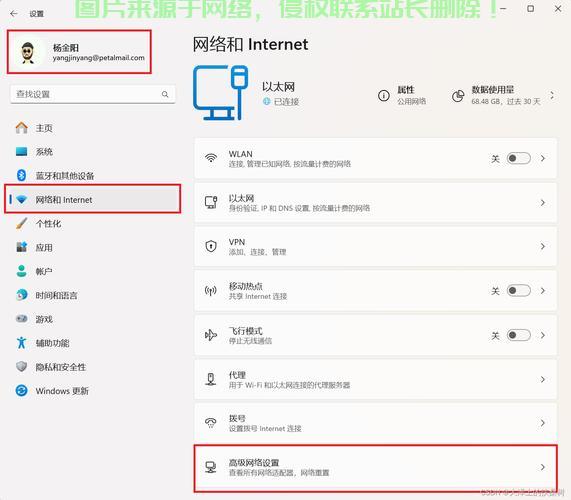
Task: Click the 以太网 已连接 status text
Action: point(286,102)
